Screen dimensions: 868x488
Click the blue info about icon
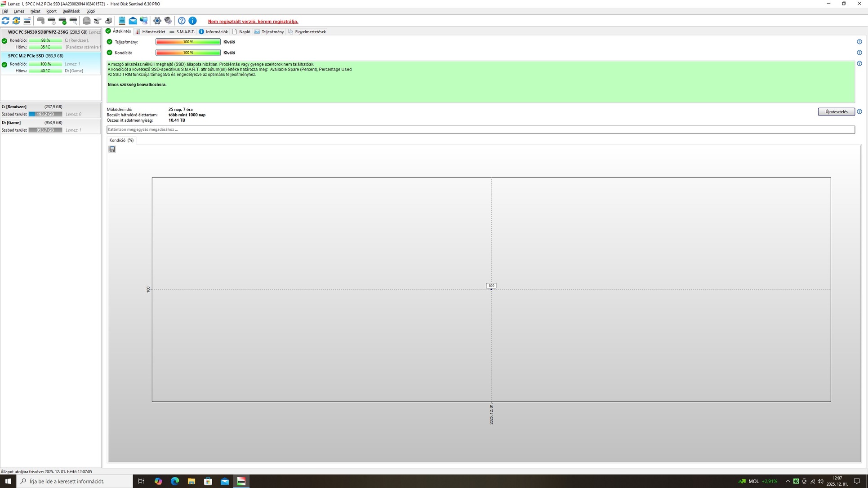(192, 21)
